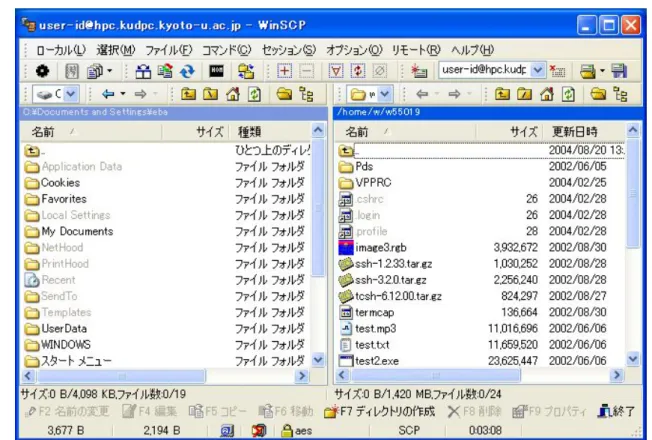The width and height of the screenshot is (652, 440).
Task: Open the Saved Sessions dropdown arrow
Action: point(602,71)
